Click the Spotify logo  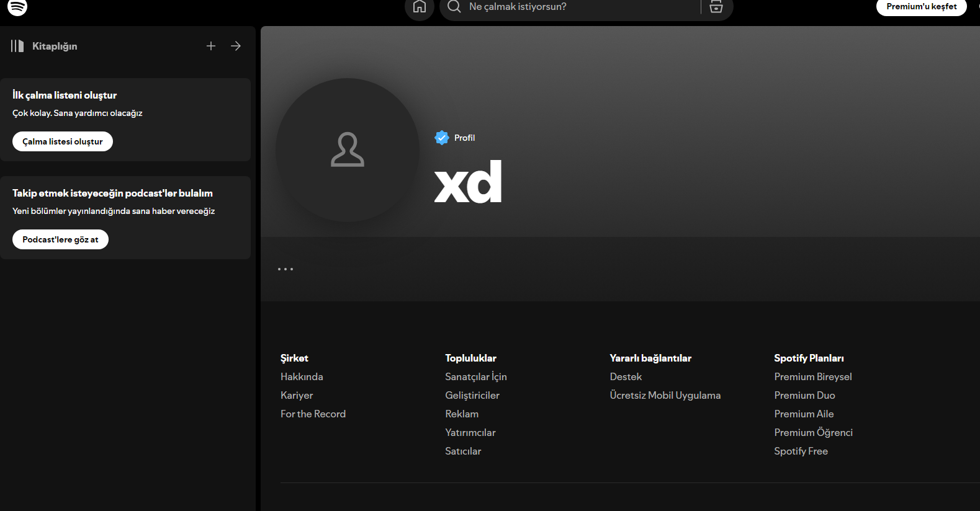(17, 7)
